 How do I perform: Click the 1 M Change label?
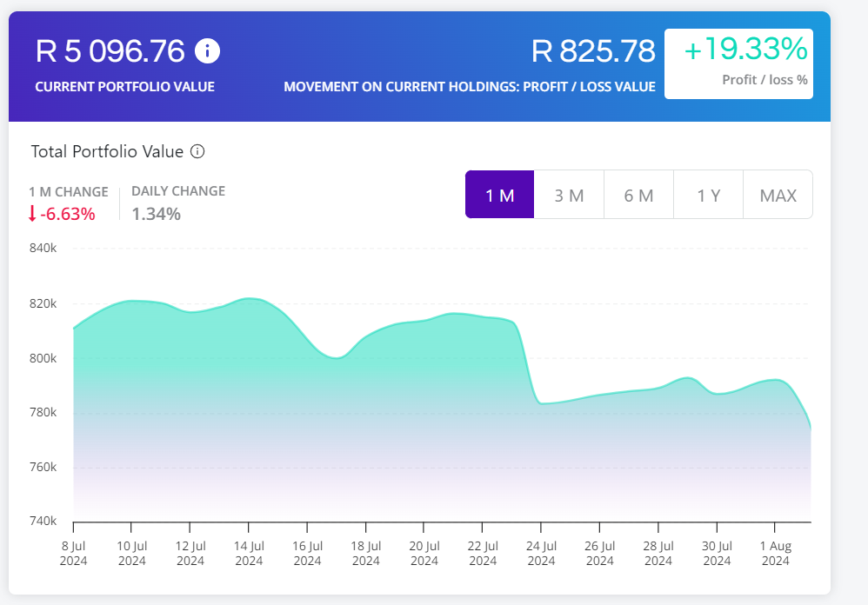pos(69,191)
